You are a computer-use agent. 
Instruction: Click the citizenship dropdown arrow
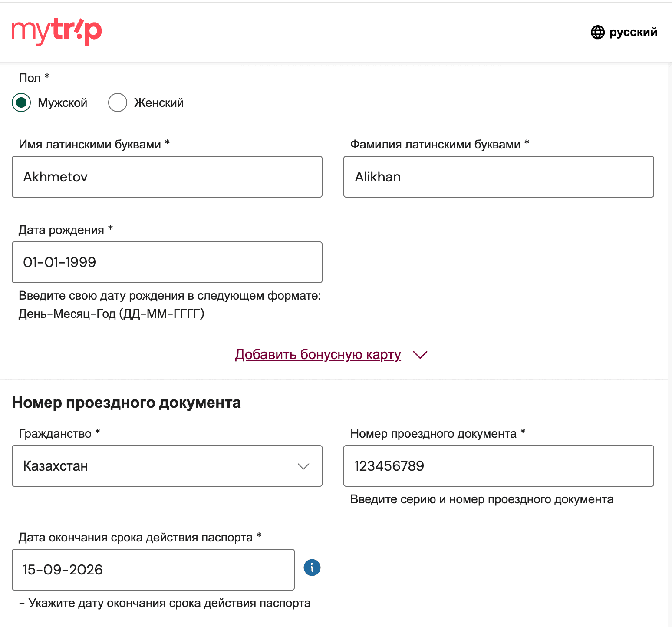coord(303,466)
